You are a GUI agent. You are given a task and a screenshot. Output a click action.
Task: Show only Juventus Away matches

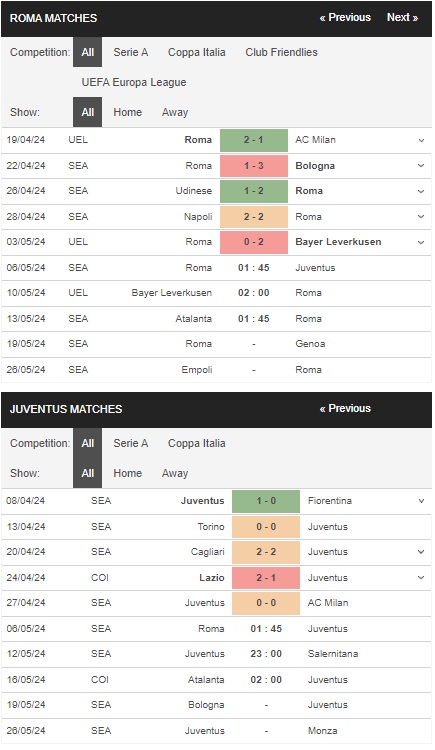click(175, 473)
